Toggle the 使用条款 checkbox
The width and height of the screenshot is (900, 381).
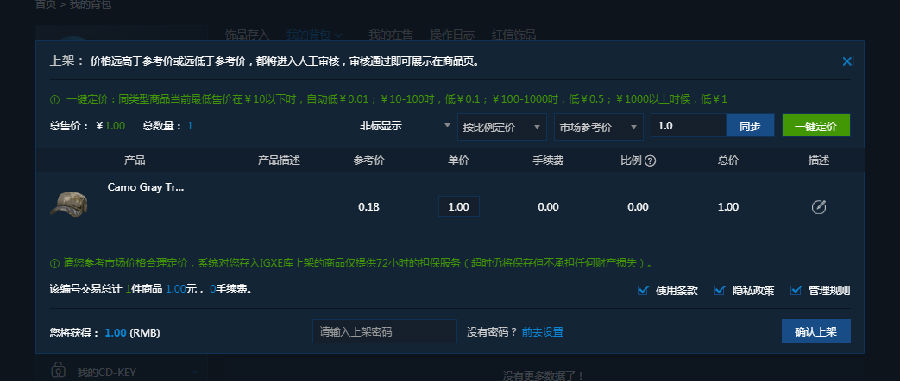pos(643,290)
